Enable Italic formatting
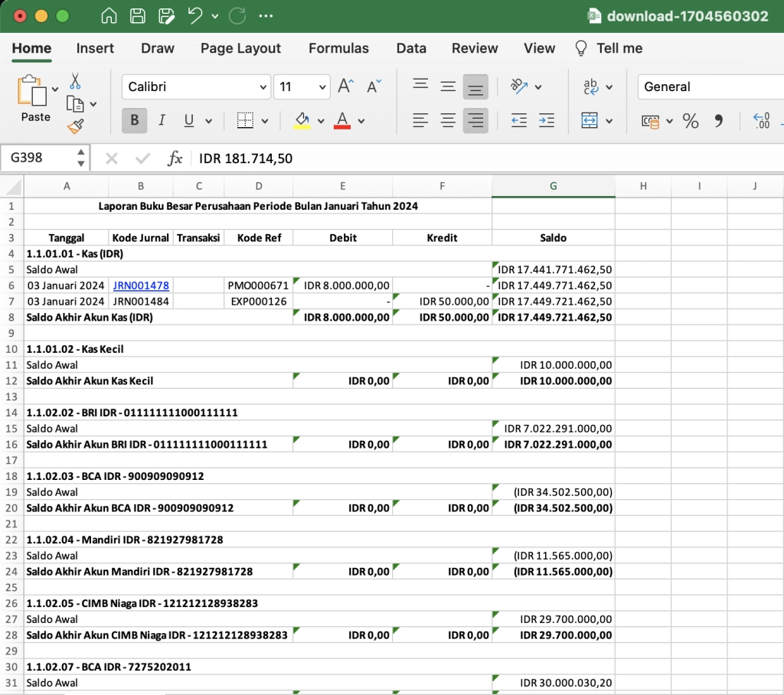Viewport: 784px width, 695px height. tap(162, 121)
